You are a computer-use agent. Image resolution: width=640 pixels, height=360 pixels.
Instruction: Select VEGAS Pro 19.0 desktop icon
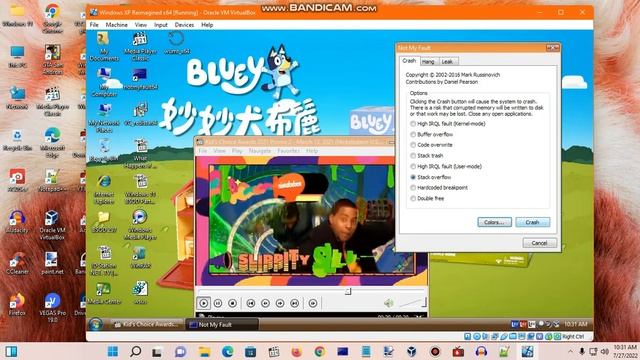(52, 308)
